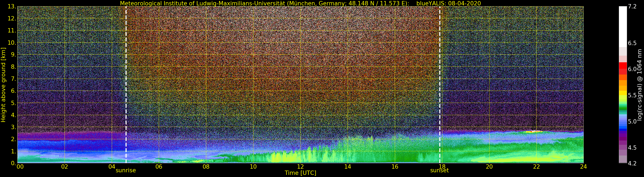Click time-axis tick label 16
644x177 pixels.
coord(395,167)
